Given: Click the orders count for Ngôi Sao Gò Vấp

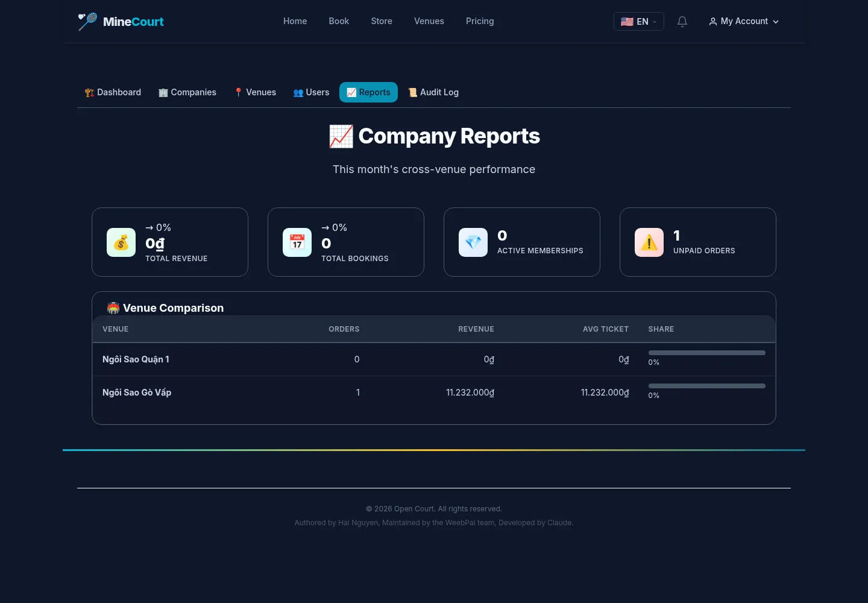Looking at the screenshot, I should pyautogui.click(x=358, y=393).
